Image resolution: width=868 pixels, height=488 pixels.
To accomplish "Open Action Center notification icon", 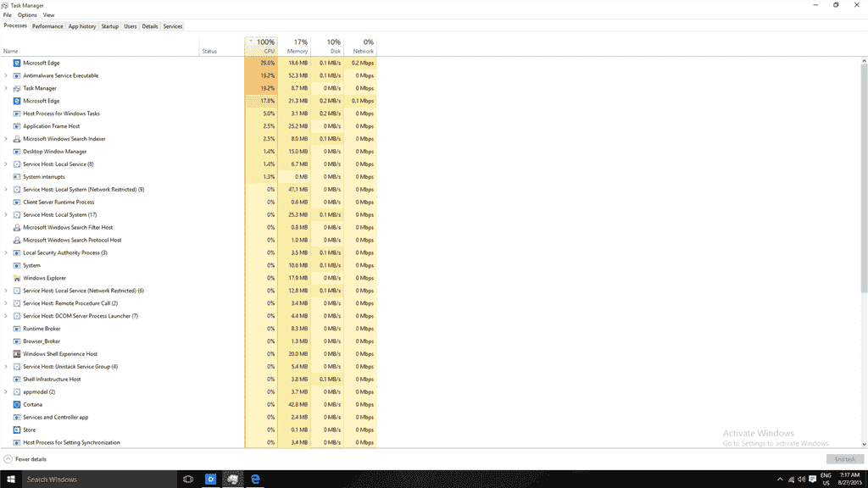I will (813, 480).
